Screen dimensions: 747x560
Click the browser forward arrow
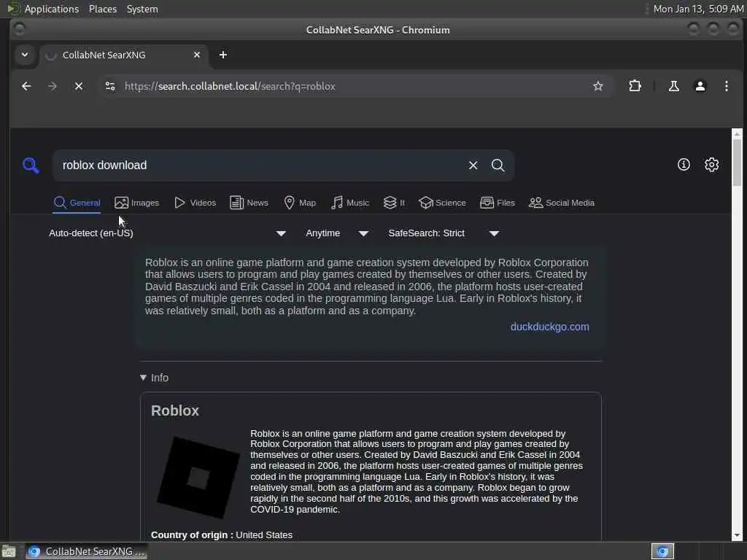[x=53, y=86]
